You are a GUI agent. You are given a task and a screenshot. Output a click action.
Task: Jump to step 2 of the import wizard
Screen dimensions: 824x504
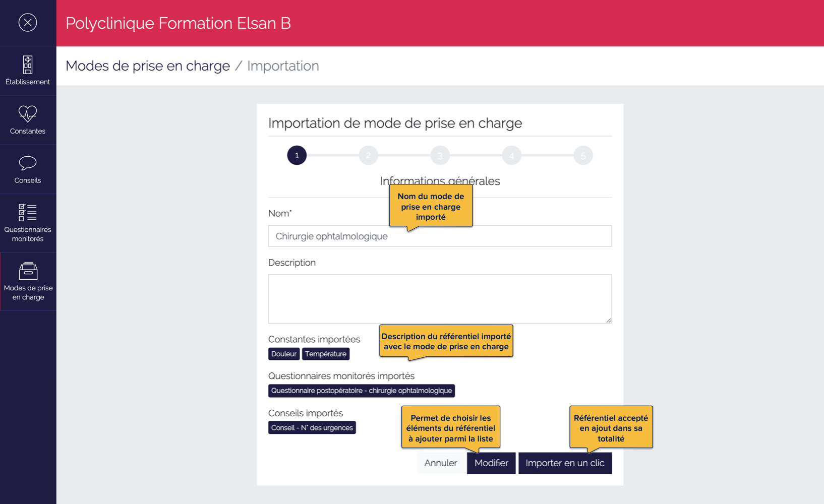368,155
